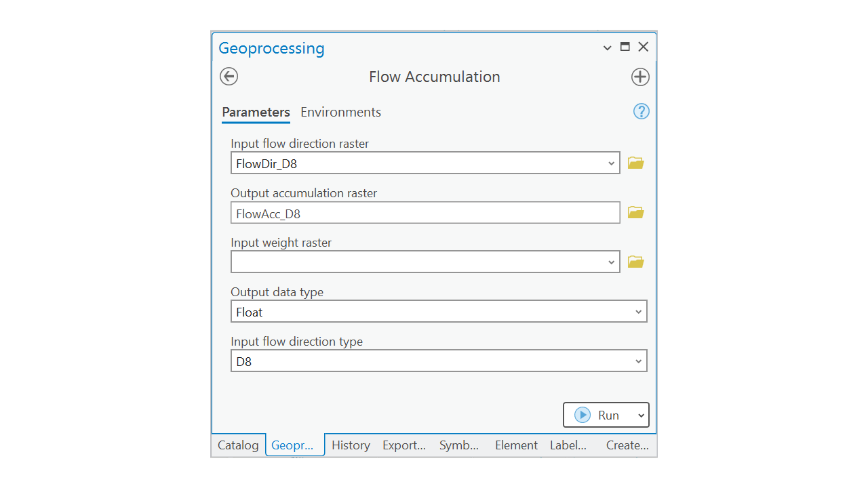Open the tool help question mark

(x=641, y=112)
